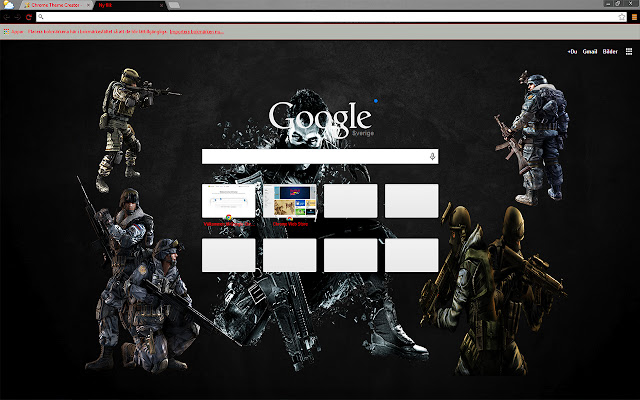Switch to the Chrome Theme Creator tab

click(x=55, y=5)
